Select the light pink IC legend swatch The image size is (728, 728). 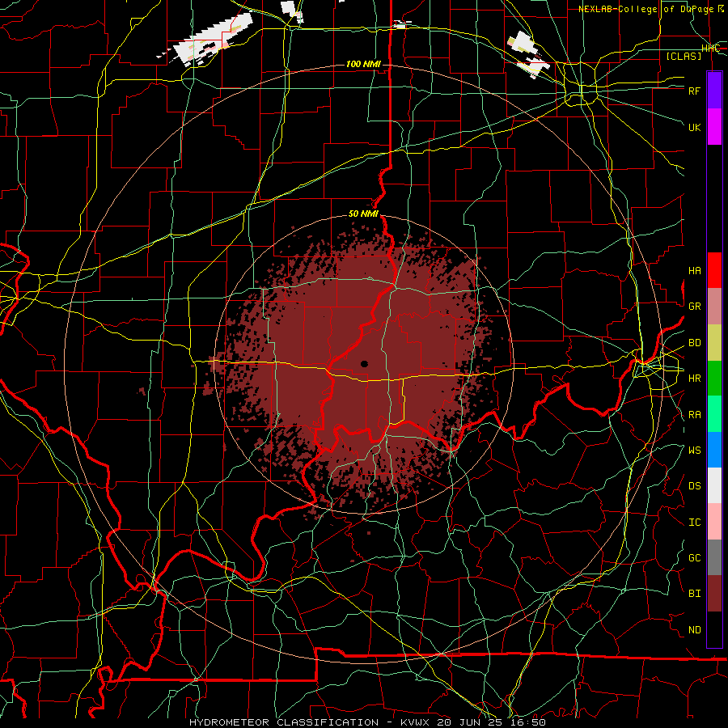pyautogui.click(x=714, y=522)
